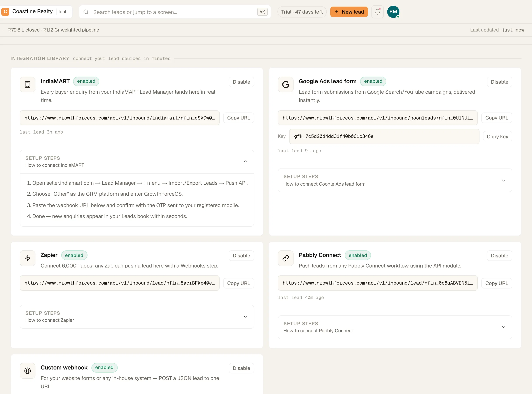532x394 pixels.
Task: Click the IndiaMART building icon
Action: click(28, 84)
